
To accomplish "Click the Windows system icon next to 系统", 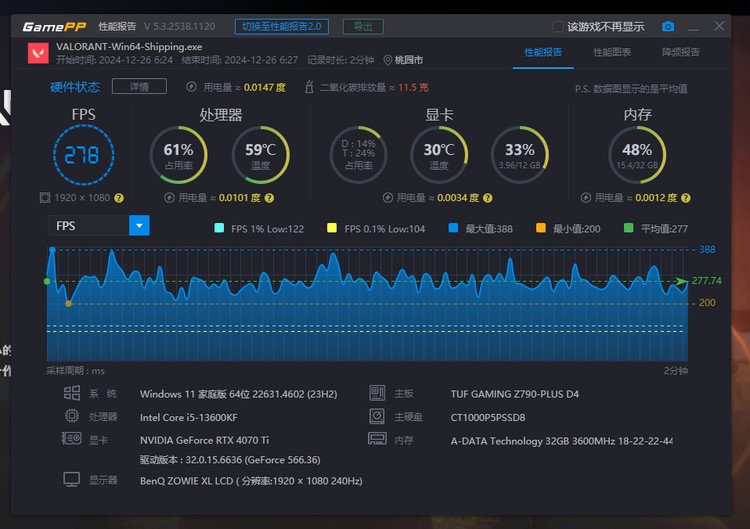I will pyautogui.click(x=72, y=393).
